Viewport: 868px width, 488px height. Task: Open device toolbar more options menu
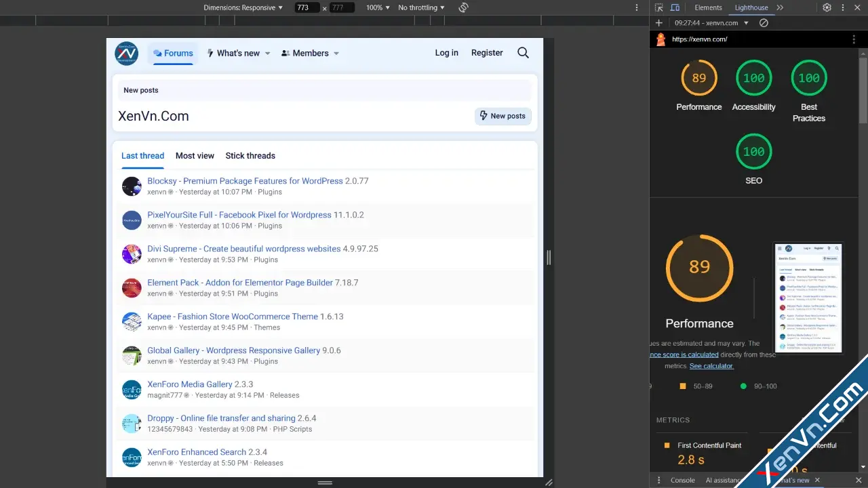click(637, 7)
